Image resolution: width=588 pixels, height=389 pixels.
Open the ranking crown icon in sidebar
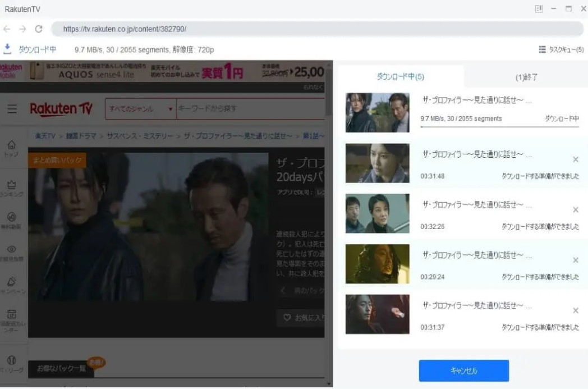point(11,185)
